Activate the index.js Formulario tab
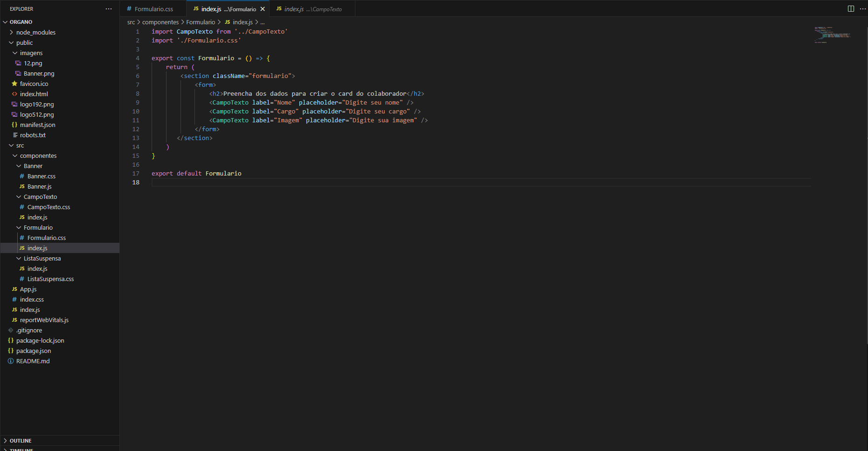Image resolution: width=868 pixels, height=451 pixels. click(x=228, y=9)
